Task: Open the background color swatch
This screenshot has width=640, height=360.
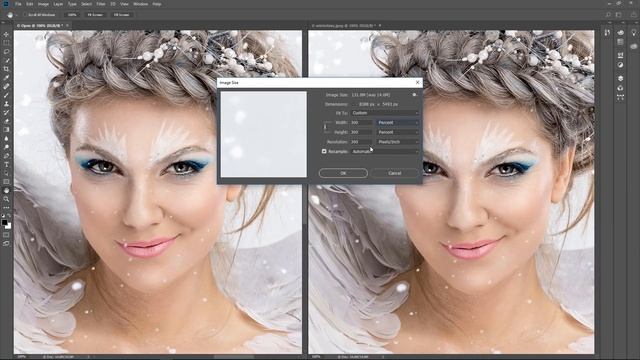Action: click(9, 226)
